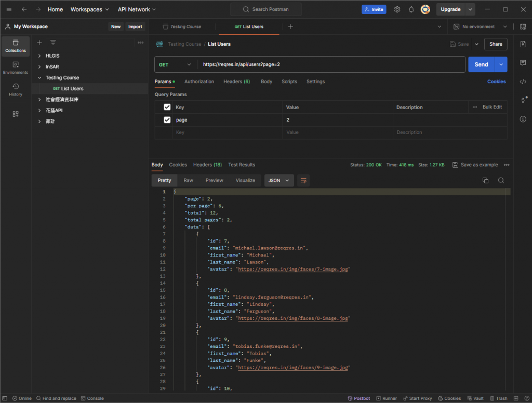Open the Save options dropdown arrow
This screenshot has width=532, height=403.
click(476, 44)
